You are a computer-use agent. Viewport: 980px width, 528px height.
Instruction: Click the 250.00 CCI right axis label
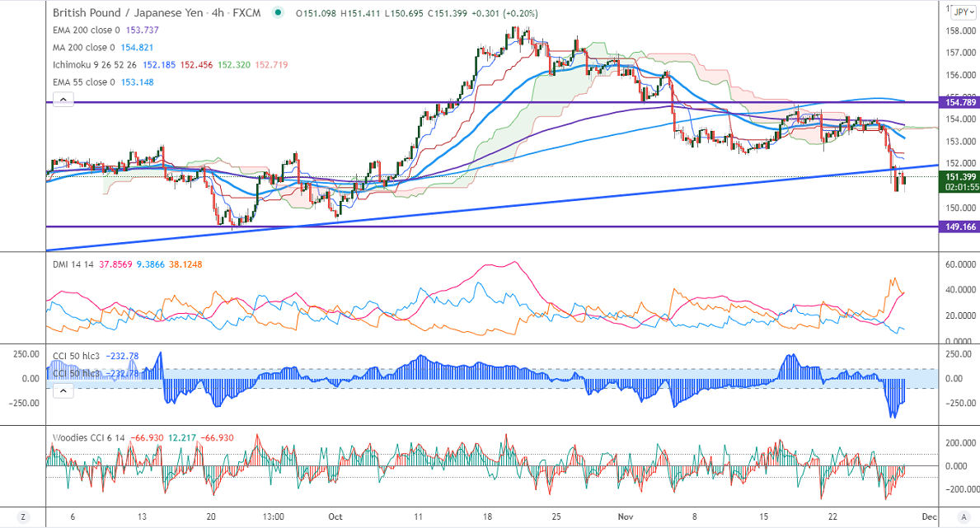[959, 354]
